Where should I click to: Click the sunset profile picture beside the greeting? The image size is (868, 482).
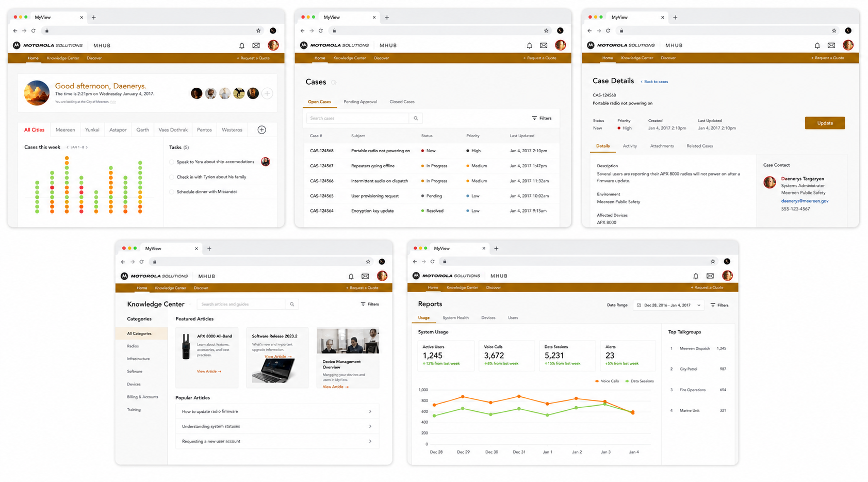37,93
